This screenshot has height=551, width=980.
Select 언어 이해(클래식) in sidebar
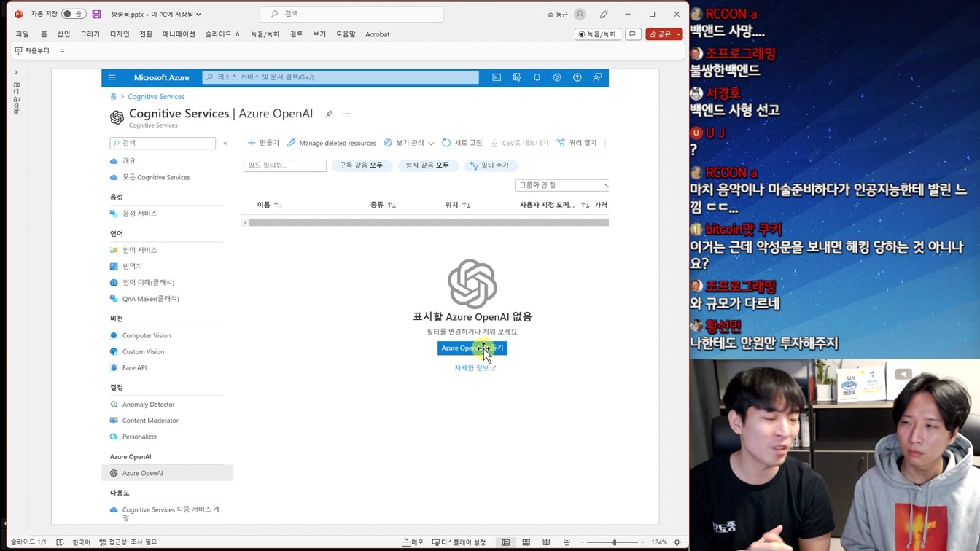148,283
